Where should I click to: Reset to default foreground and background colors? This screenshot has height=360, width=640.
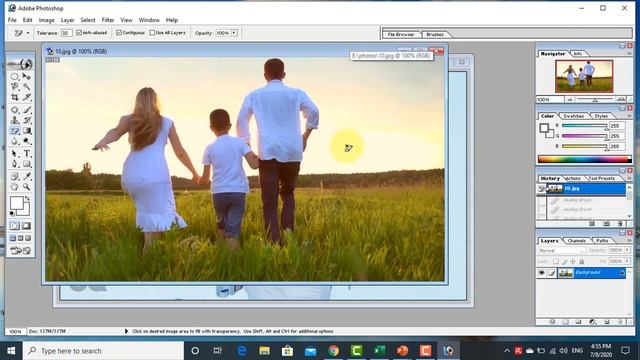12,213
